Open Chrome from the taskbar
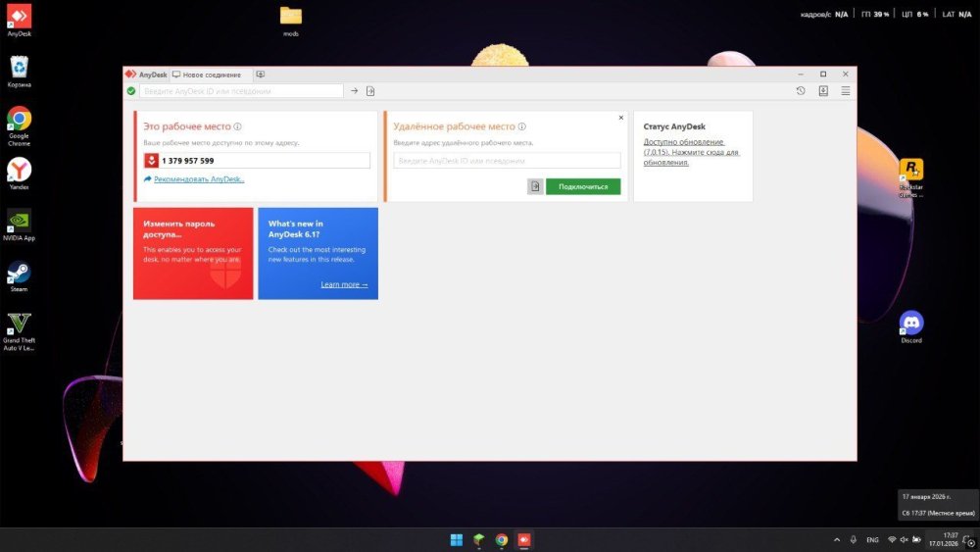The width and height of the screenshot is (980, 552). pyautogui.click(x=502, y=539)
